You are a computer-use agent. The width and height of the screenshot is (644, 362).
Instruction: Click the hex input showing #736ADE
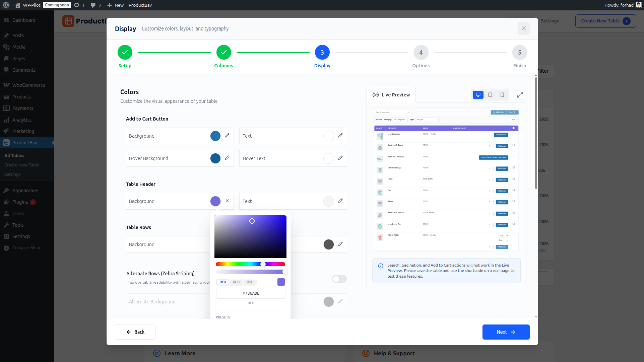coord(251,293)
